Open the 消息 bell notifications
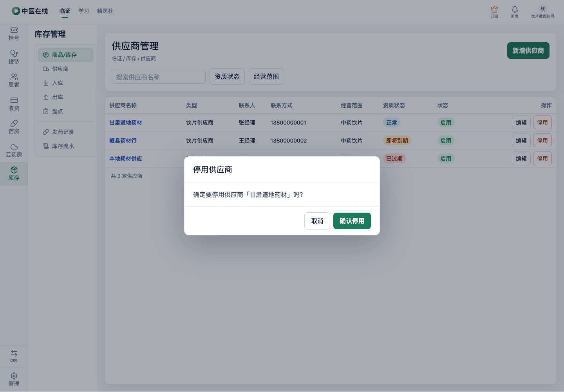The height and width of the screenshot is (392, 564). click(x=515, y=12)
